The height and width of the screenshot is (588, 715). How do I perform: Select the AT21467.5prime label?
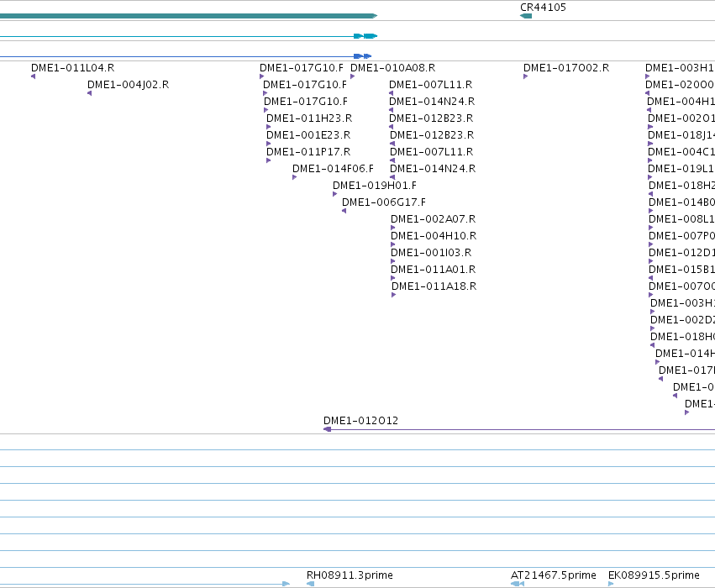click(554, 575)
